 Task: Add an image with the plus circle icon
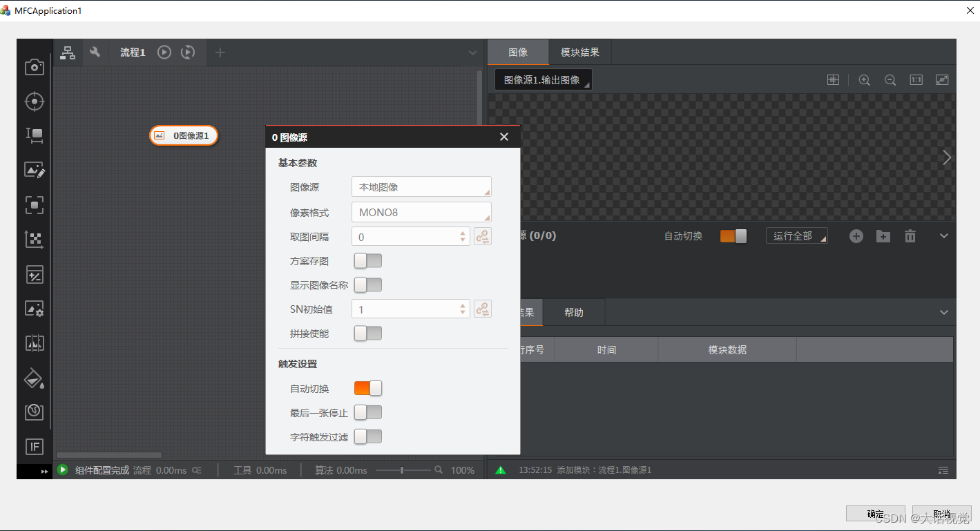point(856,236)
